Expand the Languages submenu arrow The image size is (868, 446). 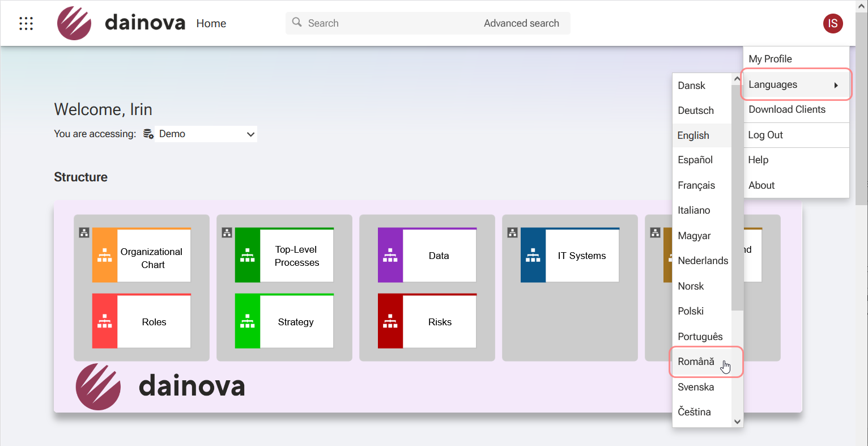click(x=837, y=84)
